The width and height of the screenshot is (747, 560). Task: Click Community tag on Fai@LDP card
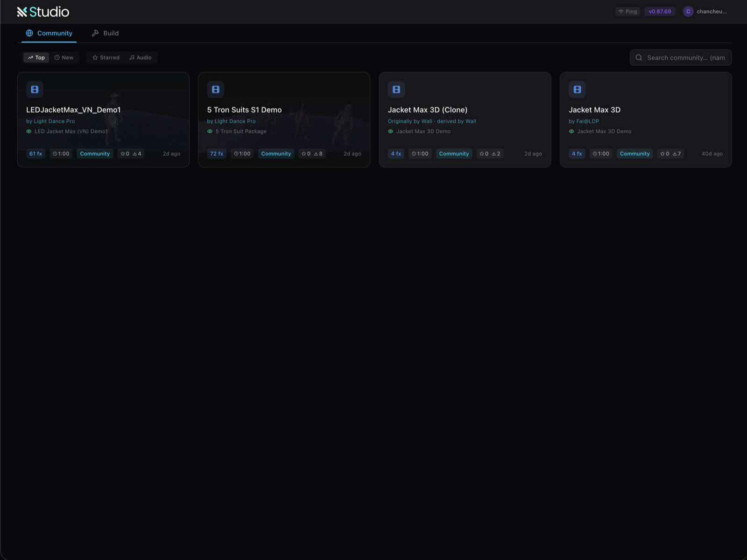[x=634, y=154]
